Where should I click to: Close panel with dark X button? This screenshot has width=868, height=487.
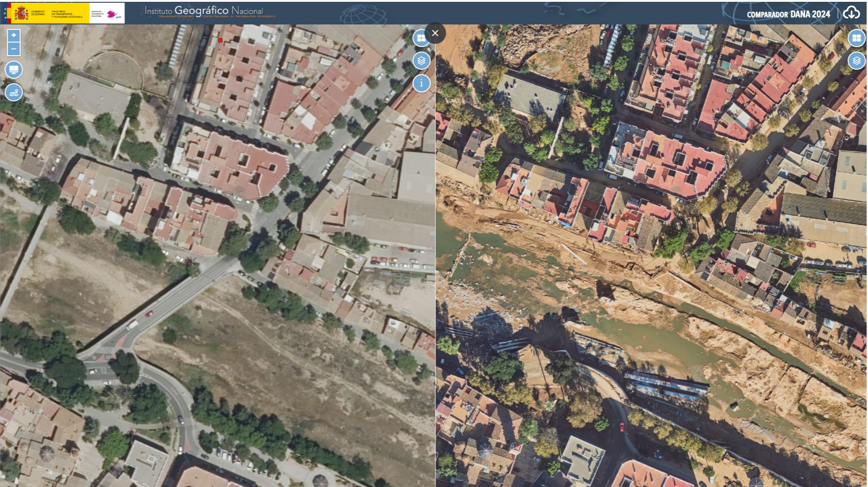point(435,33)
